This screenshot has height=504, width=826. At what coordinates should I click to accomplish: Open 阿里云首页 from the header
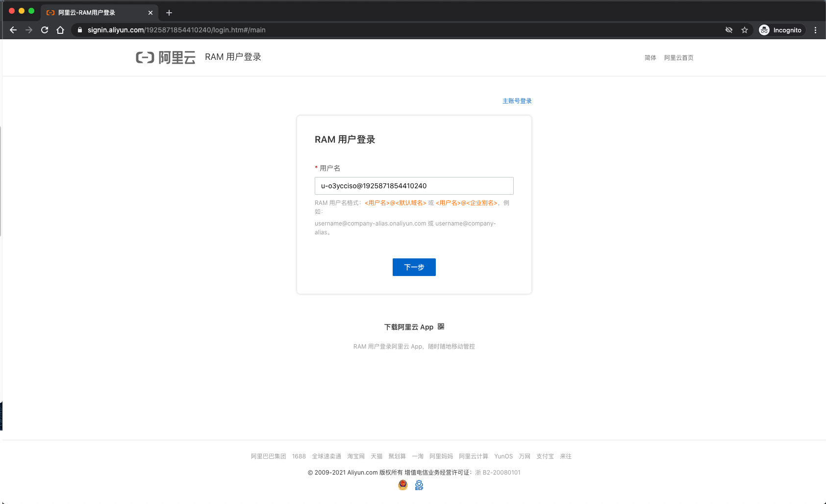point(678,57)
